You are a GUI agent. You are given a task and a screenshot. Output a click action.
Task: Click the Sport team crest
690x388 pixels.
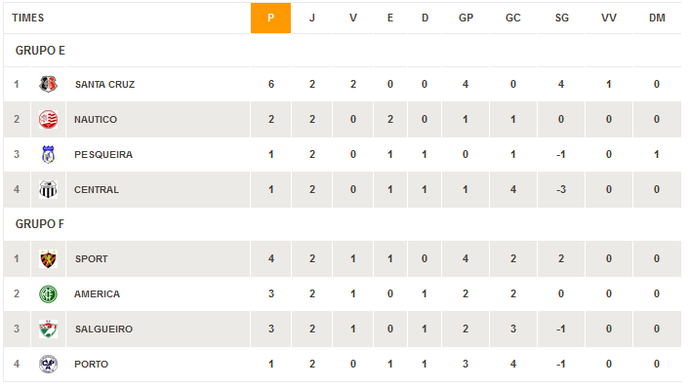[x=48, y=259]
